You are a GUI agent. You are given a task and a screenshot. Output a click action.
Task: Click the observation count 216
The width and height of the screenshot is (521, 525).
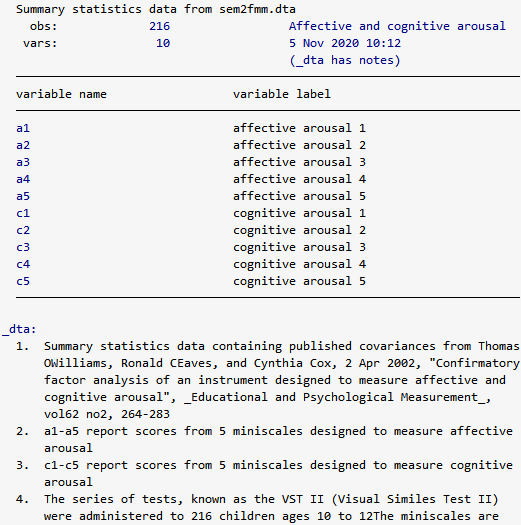pos(159,26)
